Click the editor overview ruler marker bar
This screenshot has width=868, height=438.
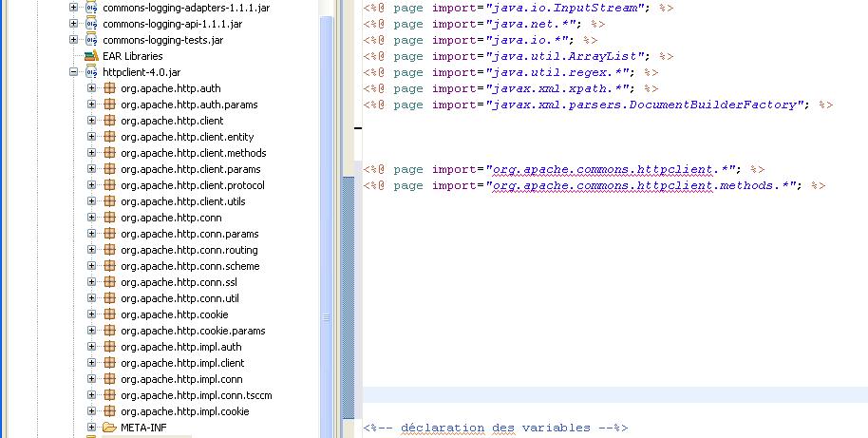pos(349,298)
